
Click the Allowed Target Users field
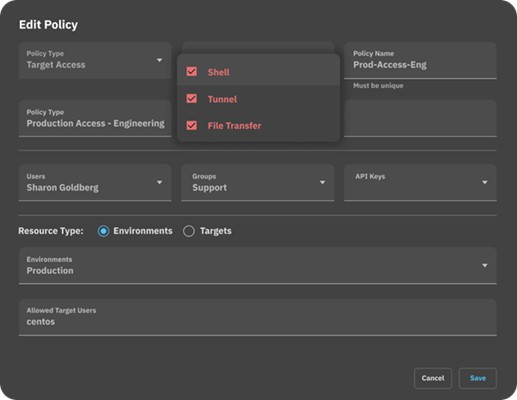point(258,317)
